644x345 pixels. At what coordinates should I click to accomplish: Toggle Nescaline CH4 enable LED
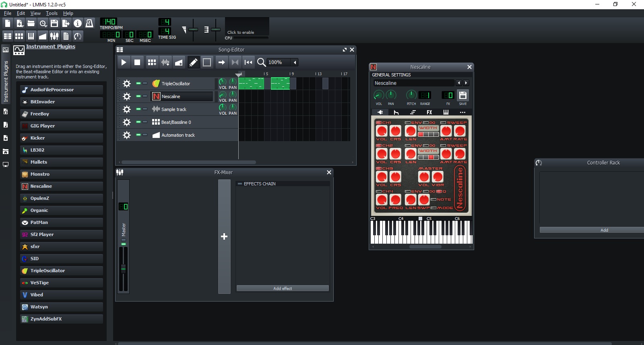point(378,191)
